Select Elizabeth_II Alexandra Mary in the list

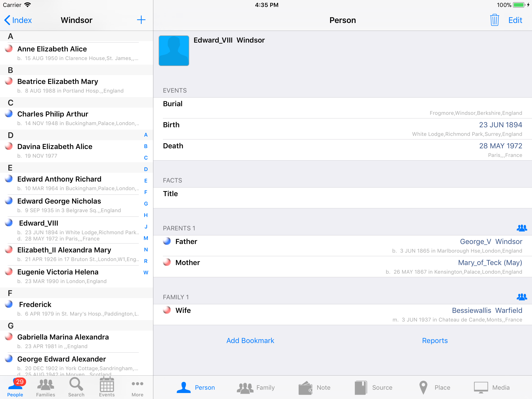pos(64,250)
